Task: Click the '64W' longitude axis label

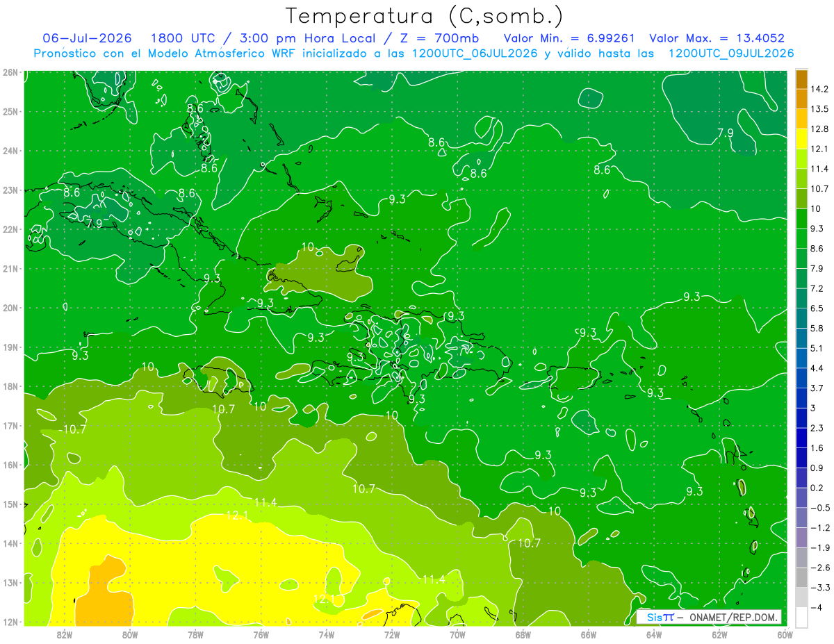Action: pyautogui.click(x=654, y=634)
